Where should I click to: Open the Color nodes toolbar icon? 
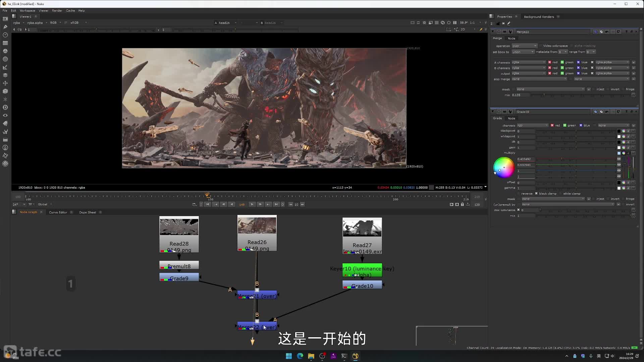coord(5,51)
